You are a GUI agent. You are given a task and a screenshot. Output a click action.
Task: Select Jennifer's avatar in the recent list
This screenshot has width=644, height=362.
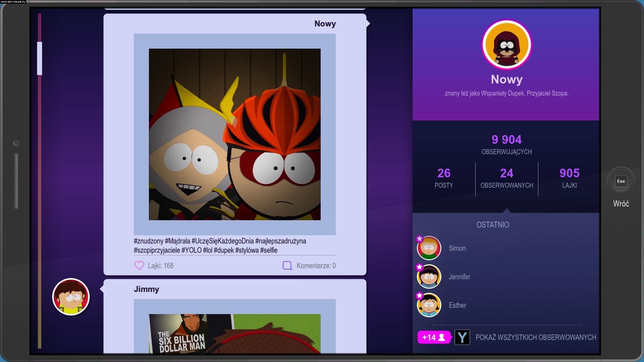pyautogui.click(x=429, y=277)
